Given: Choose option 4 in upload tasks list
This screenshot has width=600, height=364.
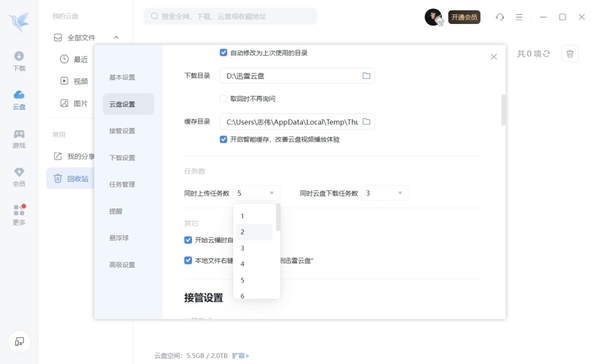Looking at the screenshot, I should pyautogui.click(x=254, y=264).
